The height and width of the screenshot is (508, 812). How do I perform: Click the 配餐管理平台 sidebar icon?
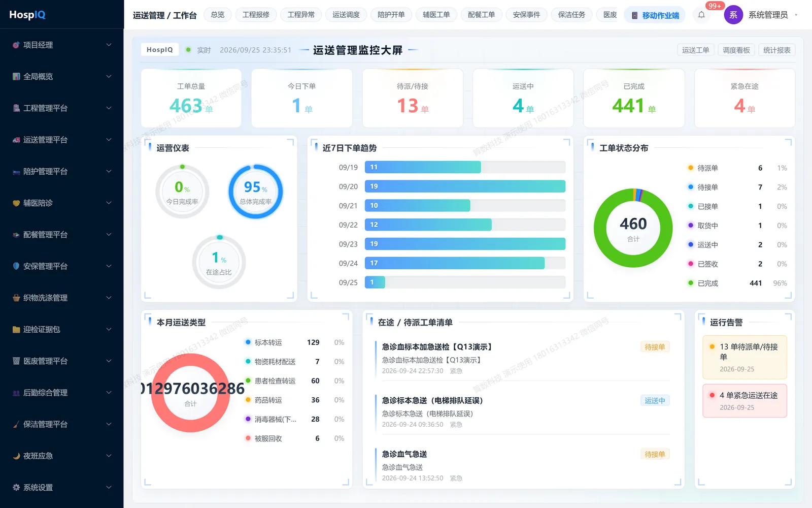pyautogui.click(x=16, y=235)
